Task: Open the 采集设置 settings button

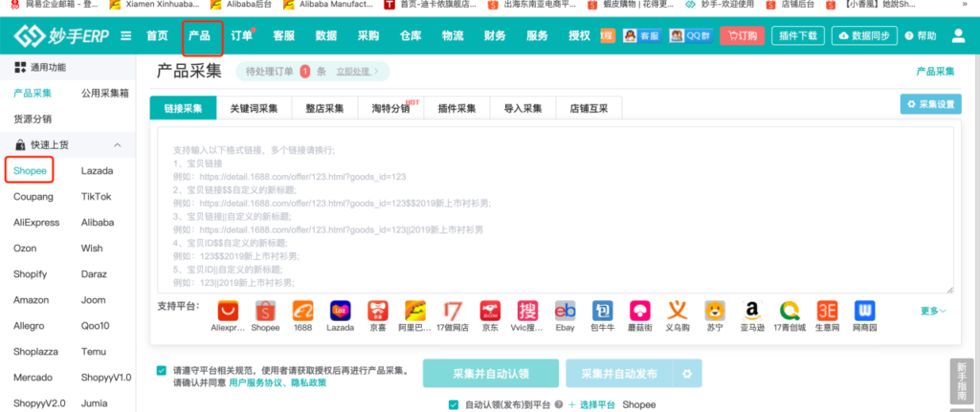Action: point(930,104)
